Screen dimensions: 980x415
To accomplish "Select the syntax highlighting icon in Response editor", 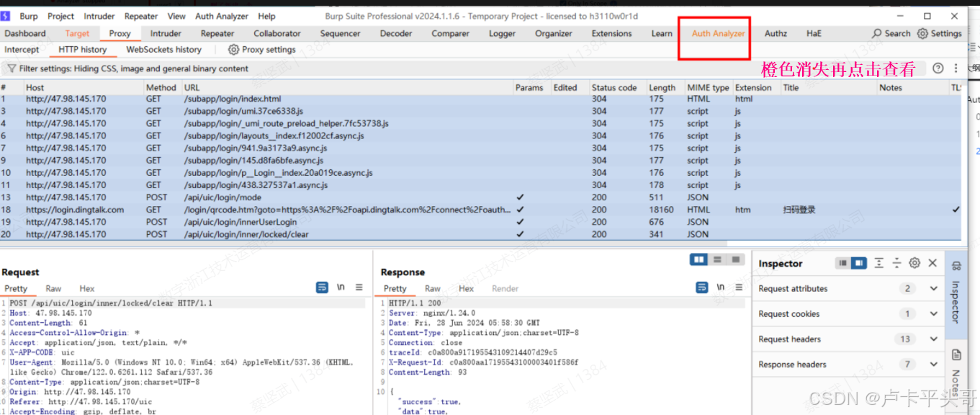I will coord(702,287).
